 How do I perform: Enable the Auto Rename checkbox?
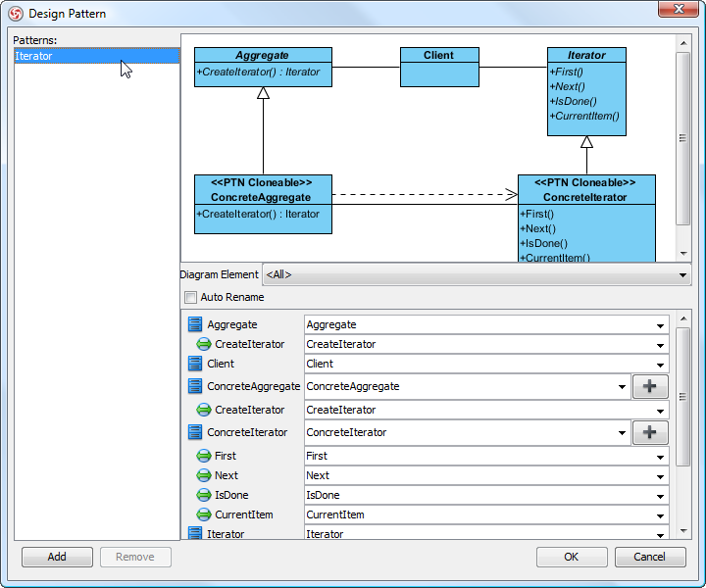click(191, 297)
